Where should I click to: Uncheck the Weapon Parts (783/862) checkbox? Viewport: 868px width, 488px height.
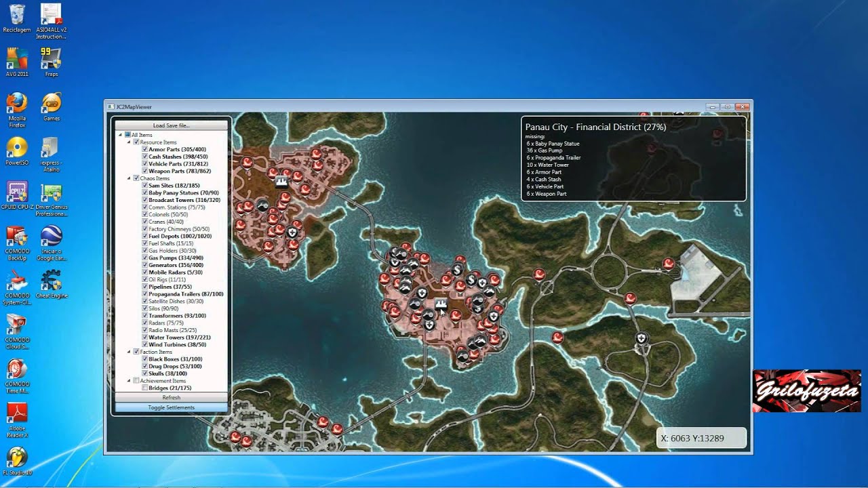click(144, 171)
